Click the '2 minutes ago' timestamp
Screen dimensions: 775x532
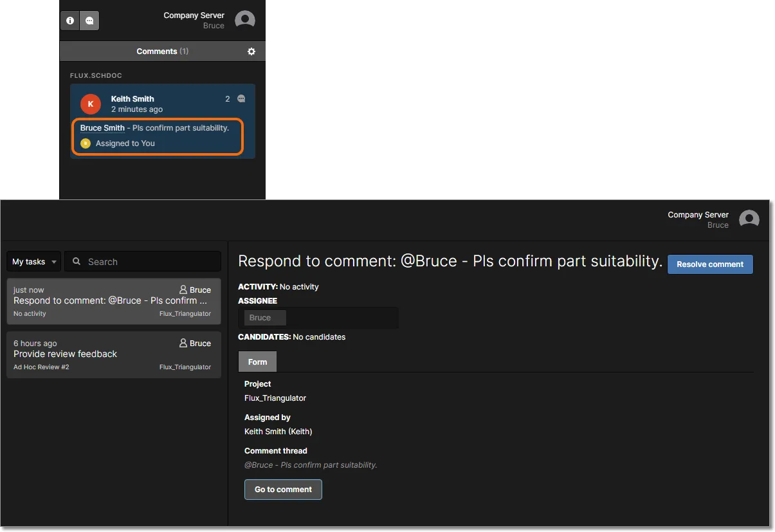coord(137,109)
